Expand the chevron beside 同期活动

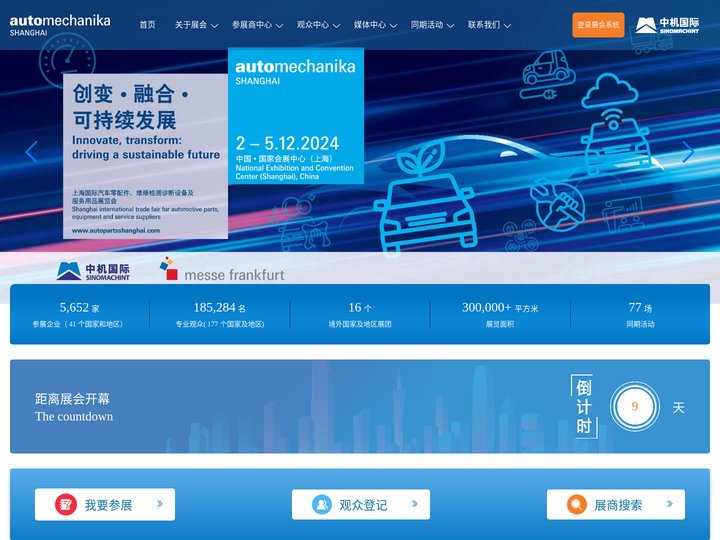[450, 26]
